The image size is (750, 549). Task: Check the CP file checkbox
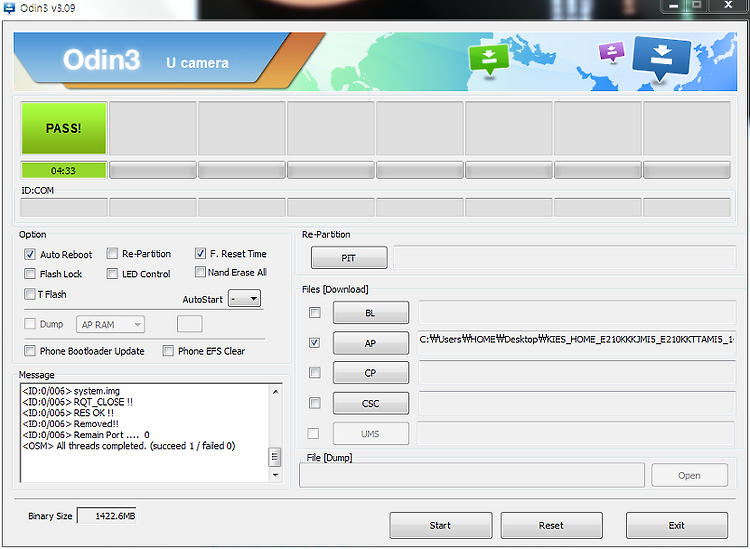click(x=315, y=373)
